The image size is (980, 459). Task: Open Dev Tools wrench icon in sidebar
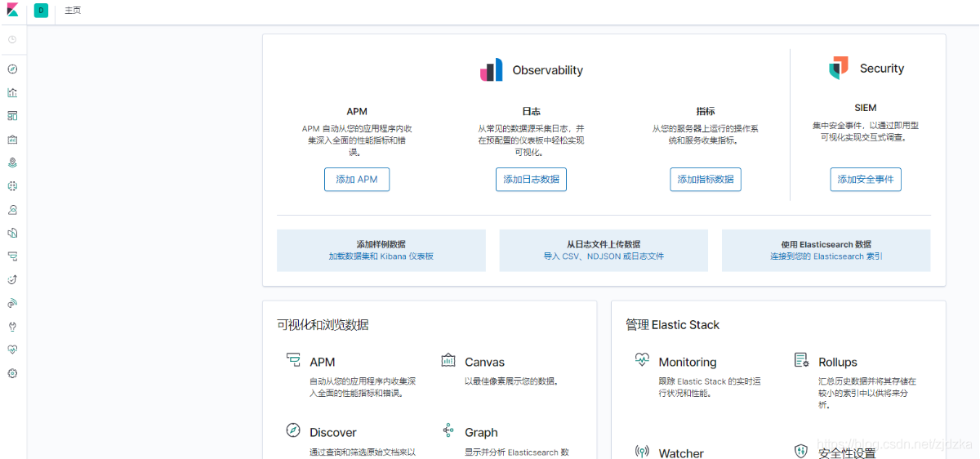point(12,327)
